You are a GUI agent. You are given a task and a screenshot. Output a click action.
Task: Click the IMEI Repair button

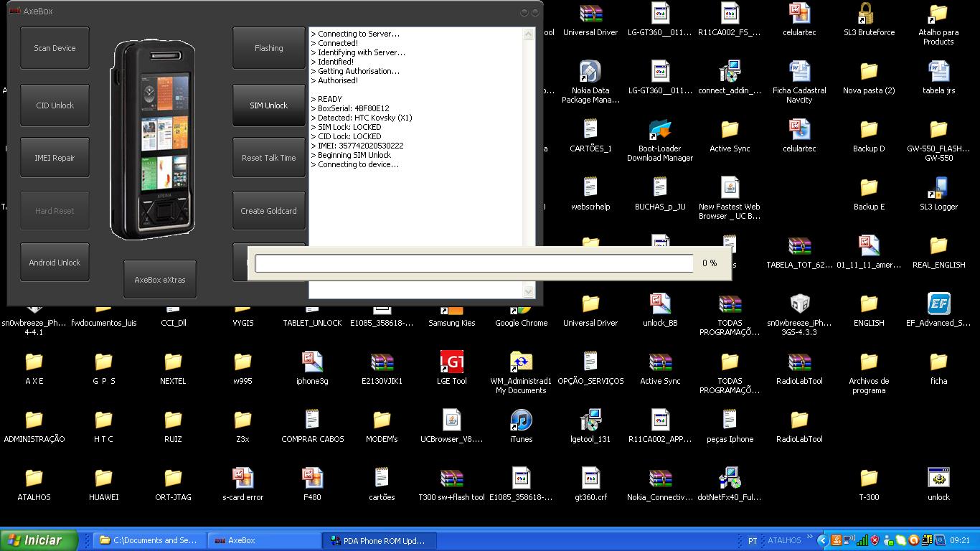point(55,158)
